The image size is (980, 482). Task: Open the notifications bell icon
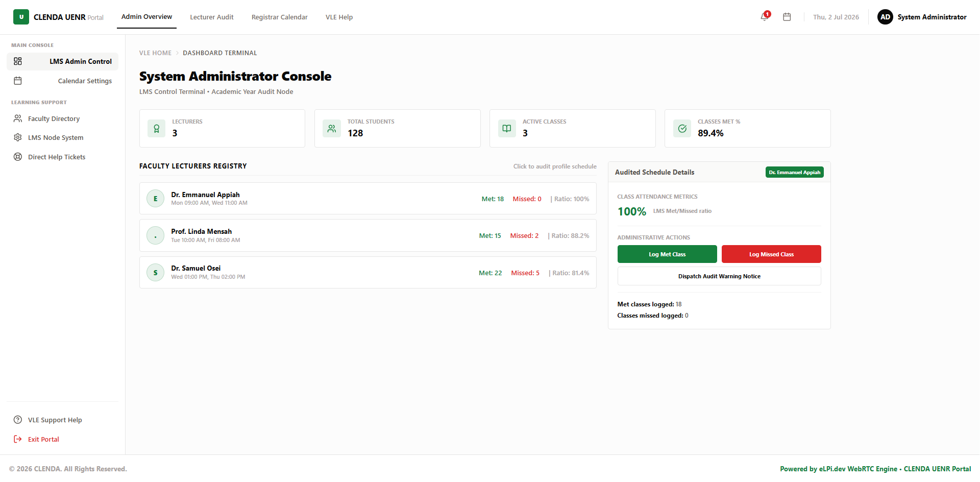pyautogui.click(x=764, y=17)
